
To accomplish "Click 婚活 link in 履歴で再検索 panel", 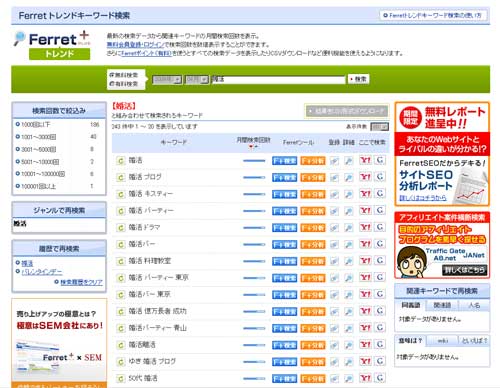I will tap(27, 263).
